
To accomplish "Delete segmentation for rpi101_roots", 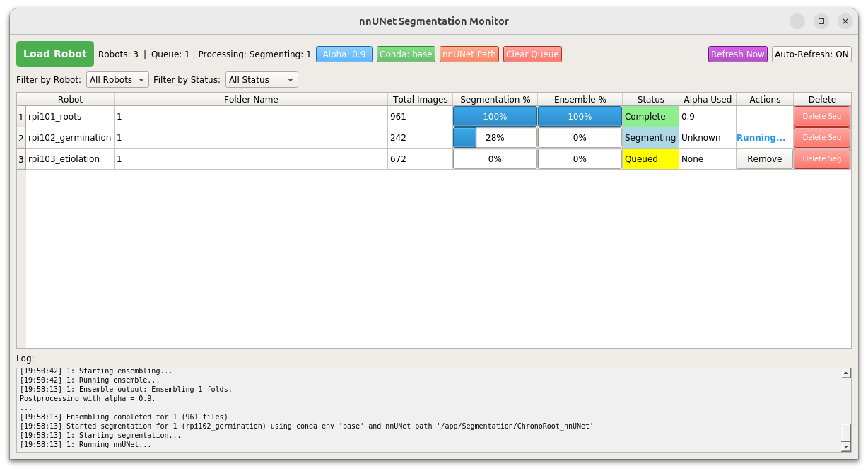I will 822,116.
